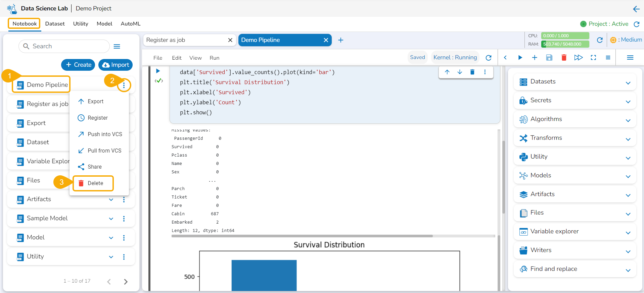Click the fullscreen toggle icon in toolbar

click(x=593, y=58)
